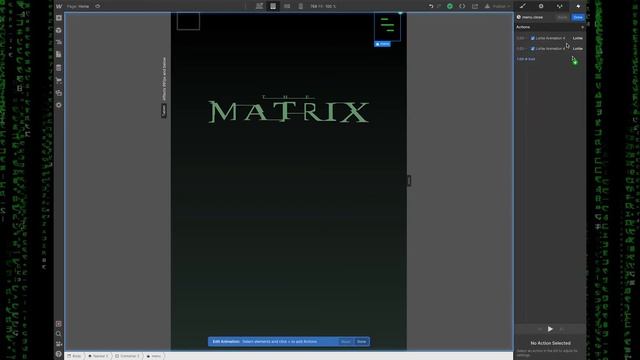
Task: Switch to the Style brush tab
Action: point(522,6)
